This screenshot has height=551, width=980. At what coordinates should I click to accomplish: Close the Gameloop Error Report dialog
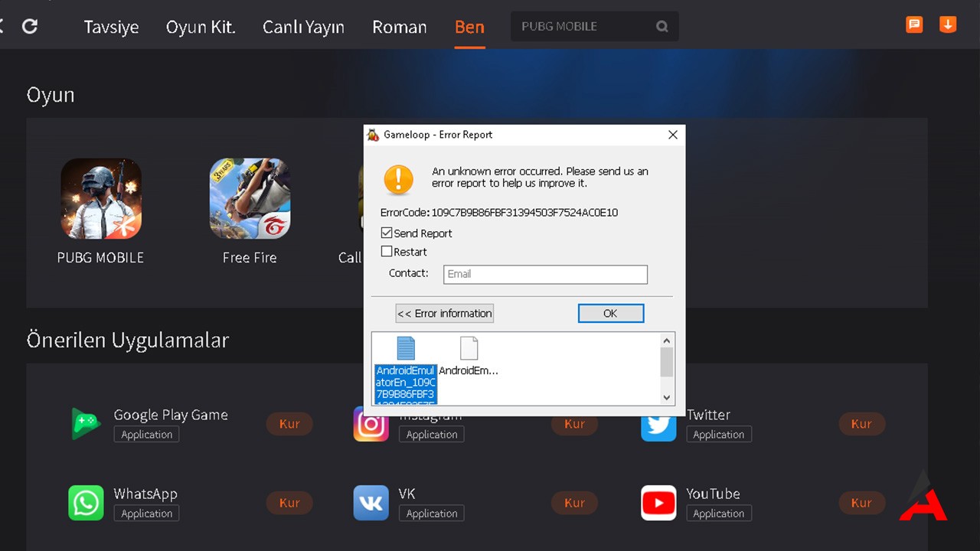(673, 135)
